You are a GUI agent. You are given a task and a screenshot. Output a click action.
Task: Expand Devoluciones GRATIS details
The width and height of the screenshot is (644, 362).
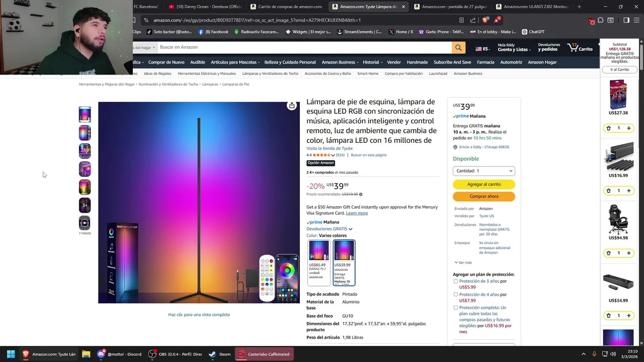330,229
